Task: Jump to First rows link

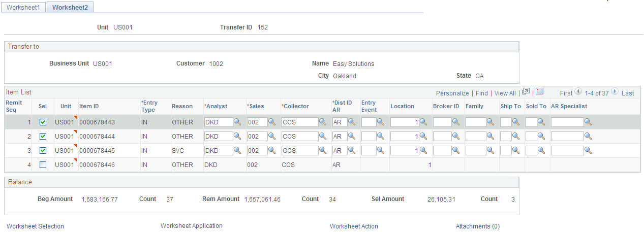Action: (566, 93)
